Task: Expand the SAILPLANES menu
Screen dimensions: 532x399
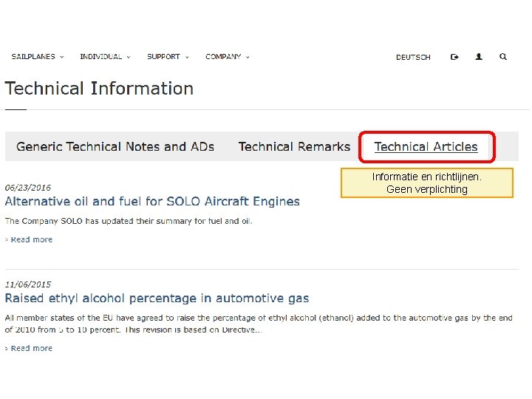Action: point(37,56)
